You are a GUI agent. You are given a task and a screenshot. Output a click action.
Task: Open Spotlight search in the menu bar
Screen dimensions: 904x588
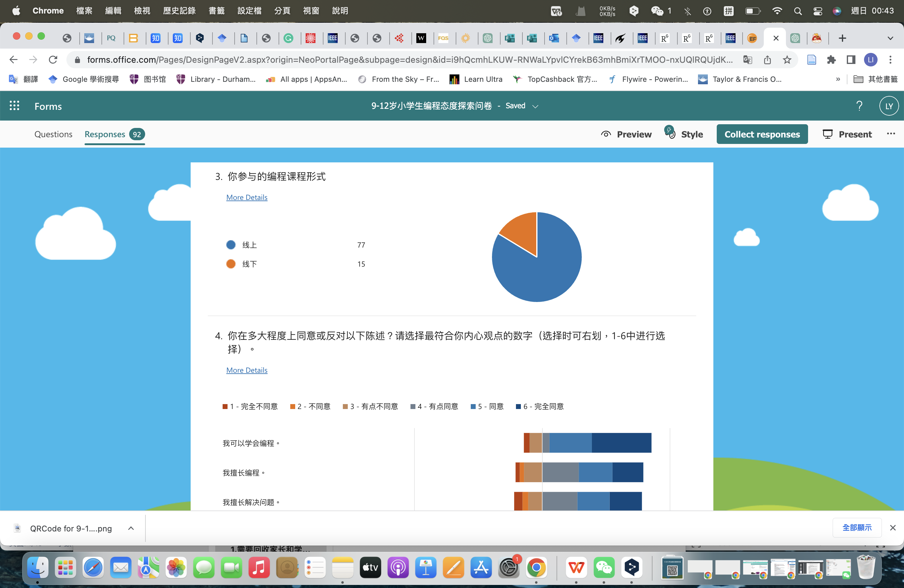point(798,11)
